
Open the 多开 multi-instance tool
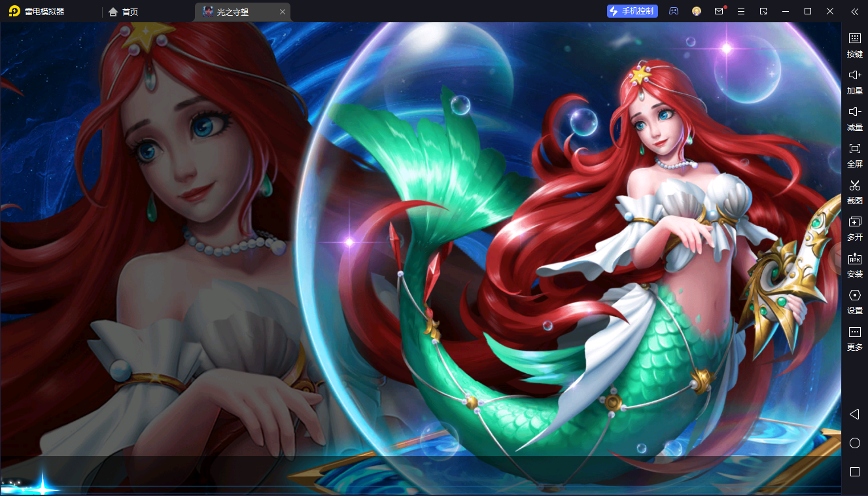pos(854,228)
